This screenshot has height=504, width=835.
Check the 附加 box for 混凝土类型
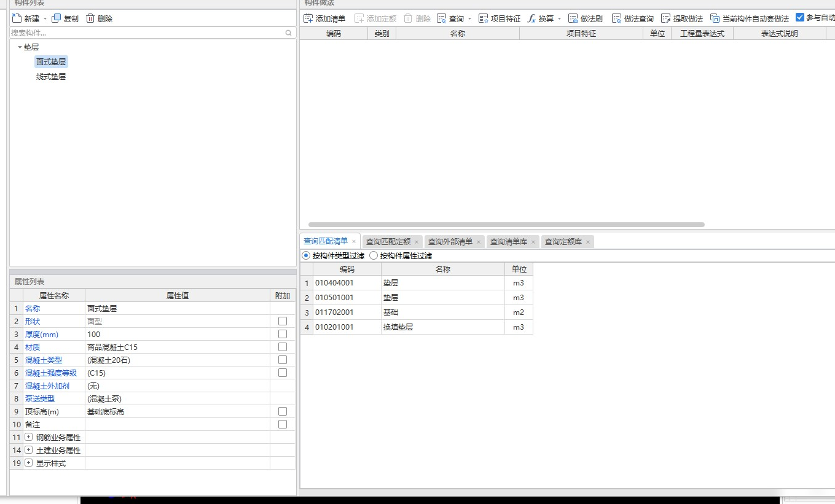point(283,360)
